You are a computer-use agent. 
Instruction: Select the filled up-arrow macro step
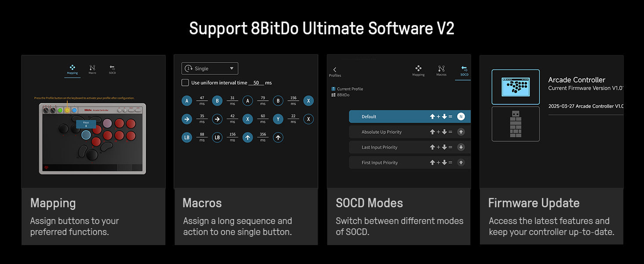tap(248, 137)
